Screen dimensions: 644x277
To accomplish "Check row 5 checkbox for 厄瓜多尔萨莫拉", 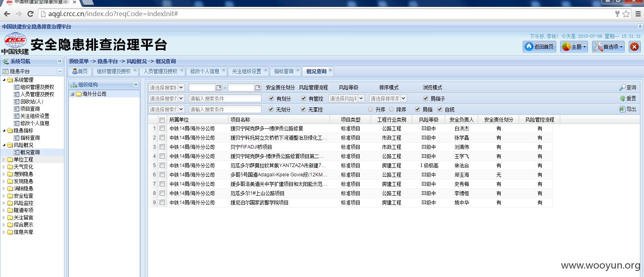I will click(162, 165).
